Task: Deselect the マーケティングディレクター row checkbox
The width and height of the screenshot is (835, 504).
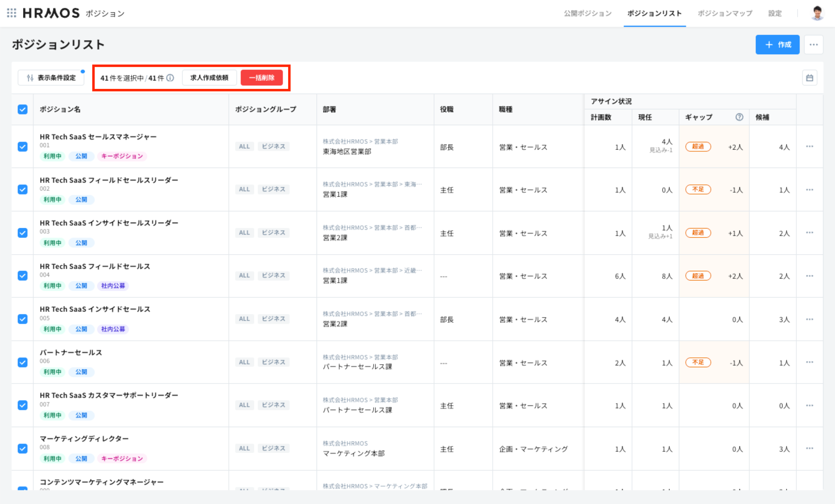Action: (22, 449)
